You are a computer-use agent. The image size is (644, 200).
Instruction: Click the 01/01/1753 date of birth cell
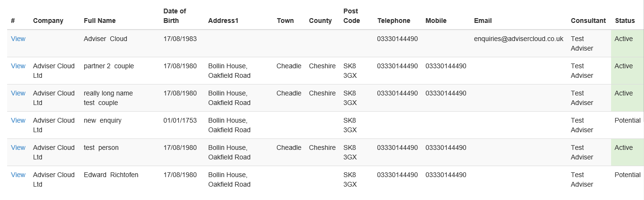[180, 120]
